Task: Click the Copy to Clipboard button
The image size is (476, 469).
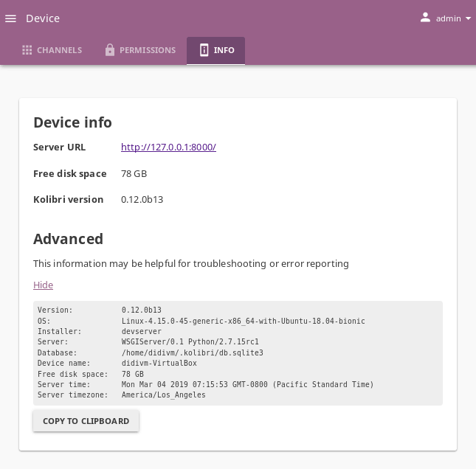Action: click(86, 421)
